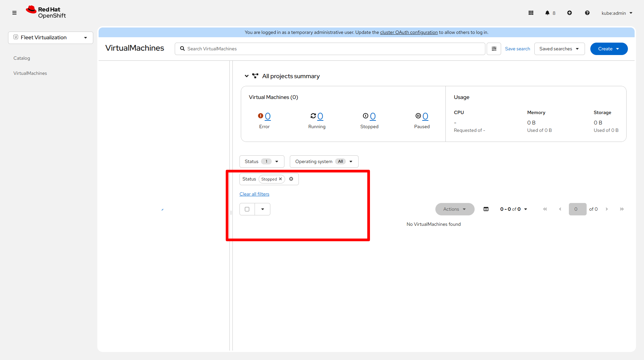
Task: Click the Save search link
Action: pyautogui.click(x=518, y=49)
